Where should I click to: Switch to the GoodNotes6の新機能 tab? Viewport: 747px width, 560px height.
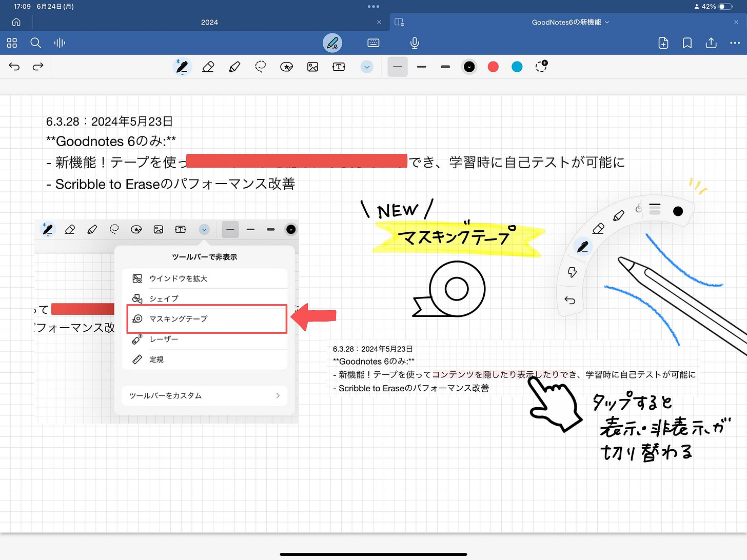[x=566, y=22]
